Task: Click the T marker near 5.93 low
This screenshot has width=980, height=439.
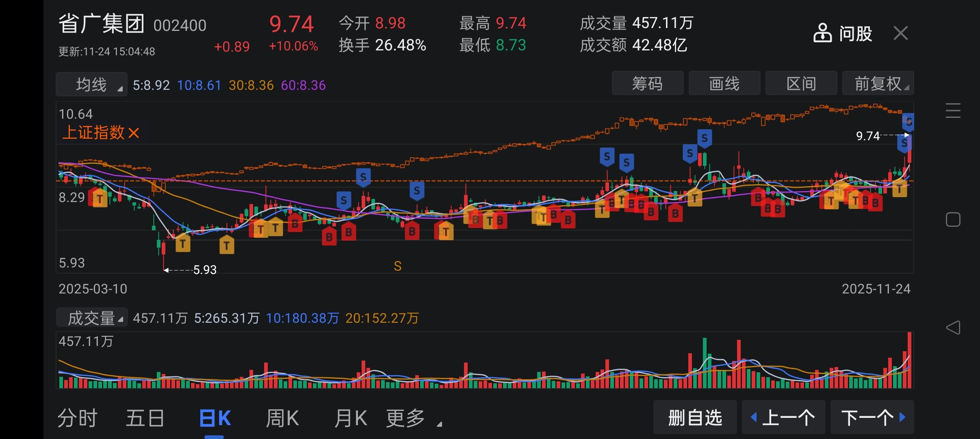Action: 183,243
